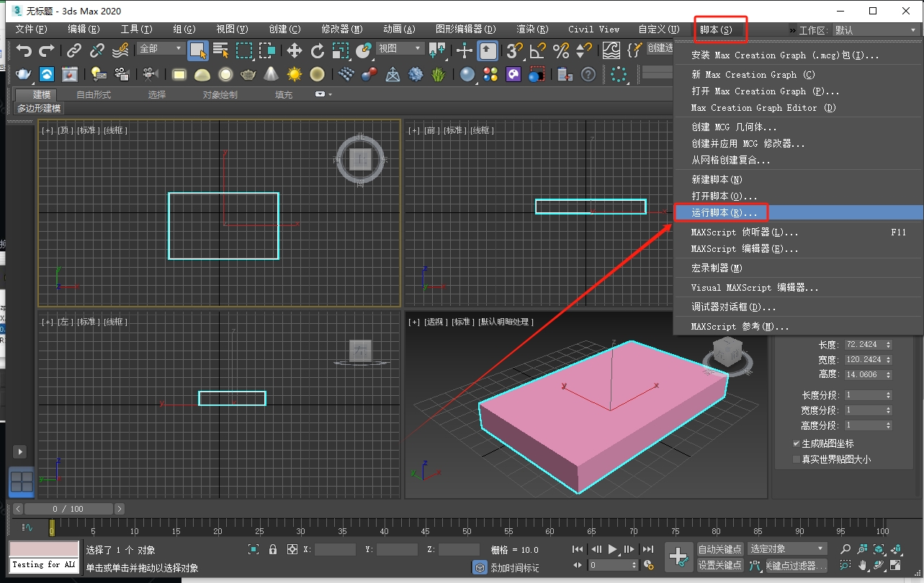
Task: Select the Select and Move tool
Action: [x=295, y=51]
